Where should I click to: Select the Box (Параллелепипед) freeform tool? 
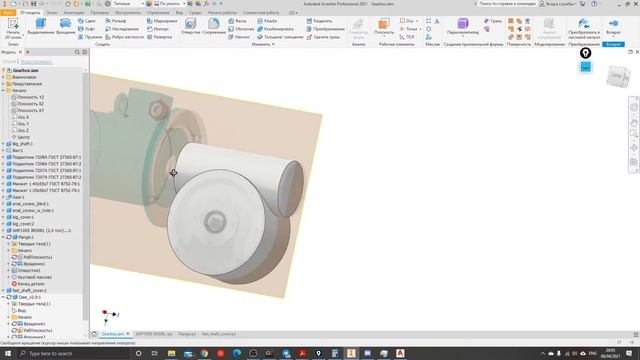pyautogui.click(x=462, y=26)
